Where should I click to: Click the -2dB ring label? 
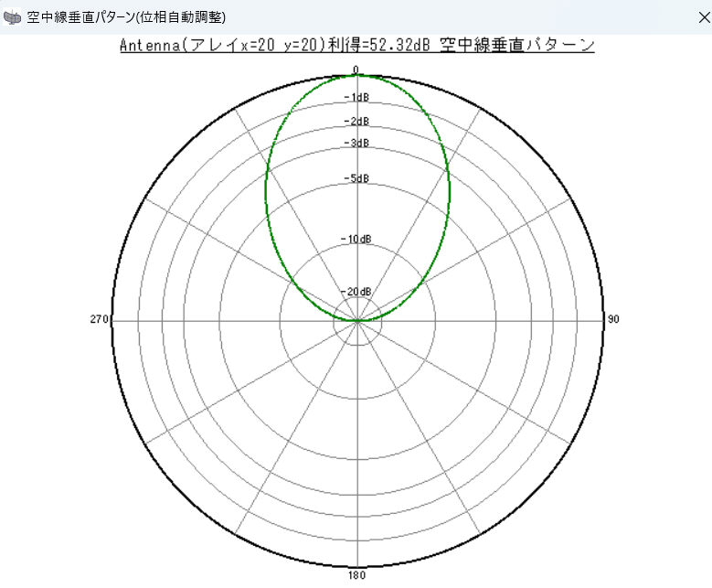356,122
